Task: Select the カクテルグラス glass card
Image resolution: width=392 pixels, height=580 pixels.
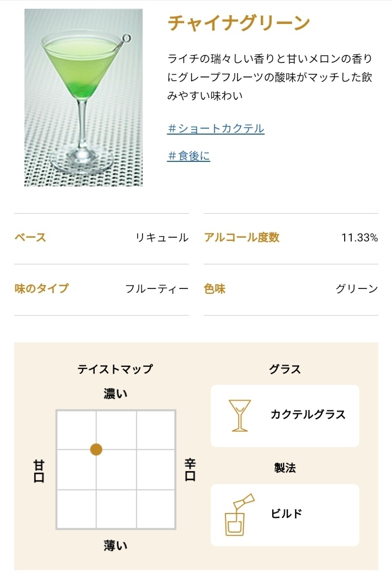Action: [285, 416]
